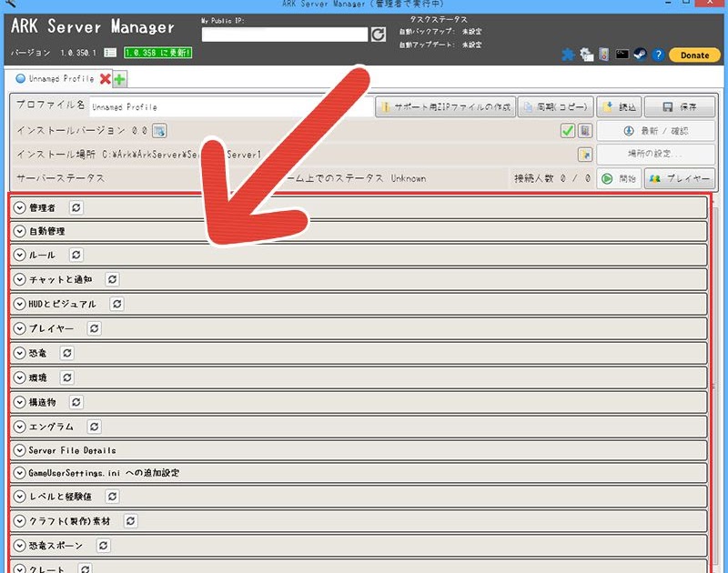Expand the クラフト(製作)素材 section
Viewport: 728px width, 573px height.
19,521
